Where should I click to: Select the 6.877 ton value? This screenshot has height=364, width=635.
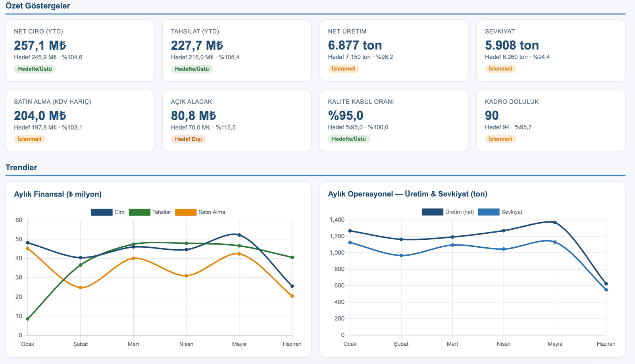click(x=355, y=45)
